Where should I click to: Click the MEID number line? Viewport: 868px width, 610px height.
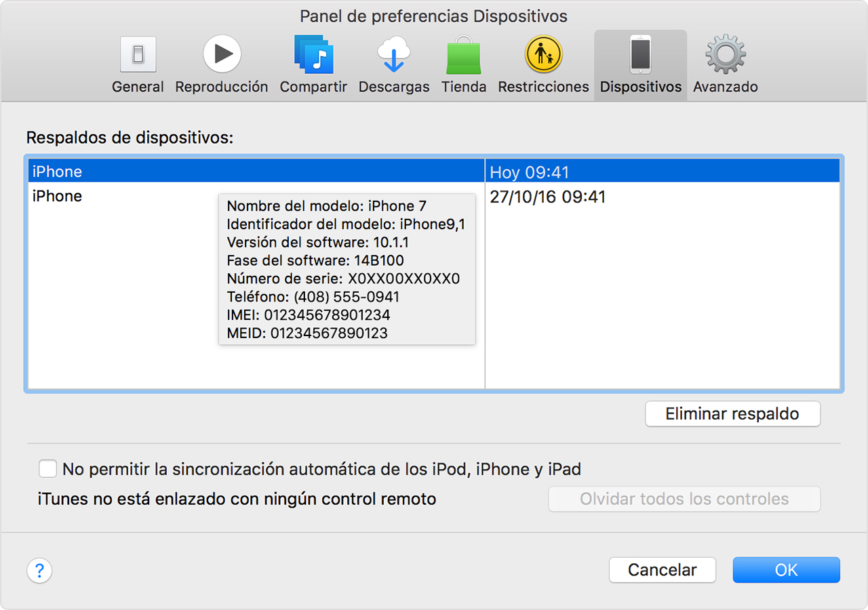tap(307, 333)
